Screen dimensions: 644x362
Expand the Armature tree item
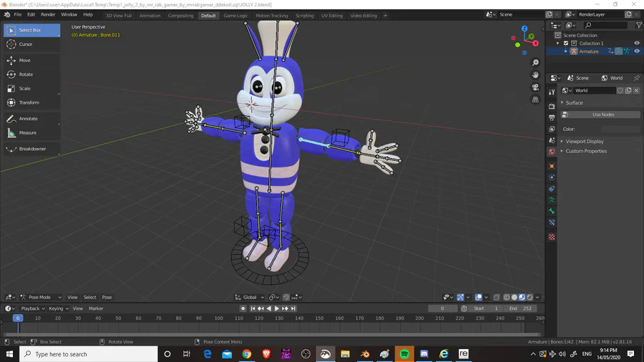[x=565, y=52]
